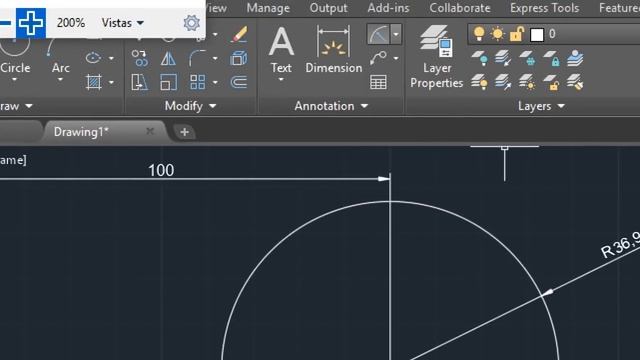The image size is (640, 360).
Task: Expand the Layers panel title
Action: point(542,106)
